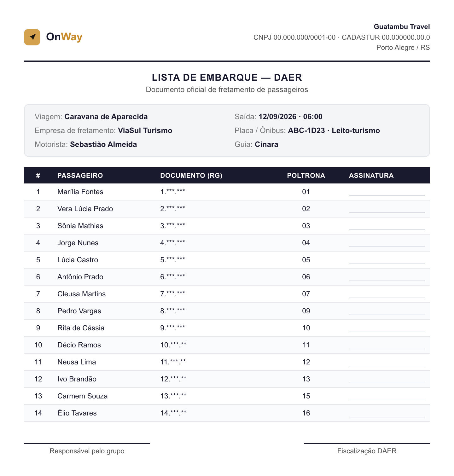
Task: Click the ASSINATURA column header
Action: click(371, 176)
